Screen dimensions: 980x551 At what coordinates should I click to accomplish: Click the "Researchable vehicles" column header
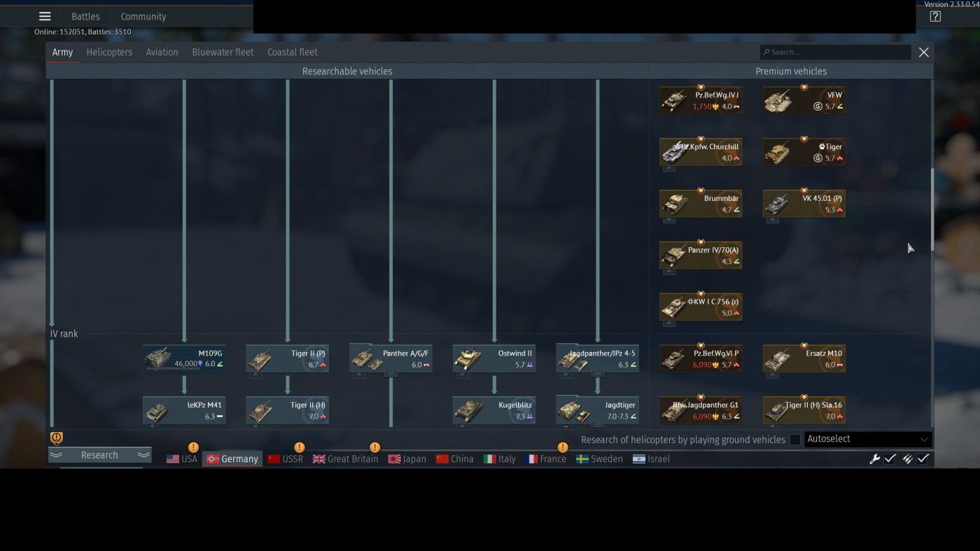point(347,71)
